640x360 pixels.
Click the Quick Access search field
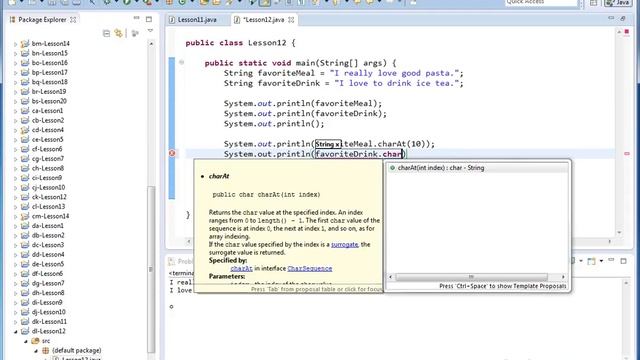(x=541, y=2)
